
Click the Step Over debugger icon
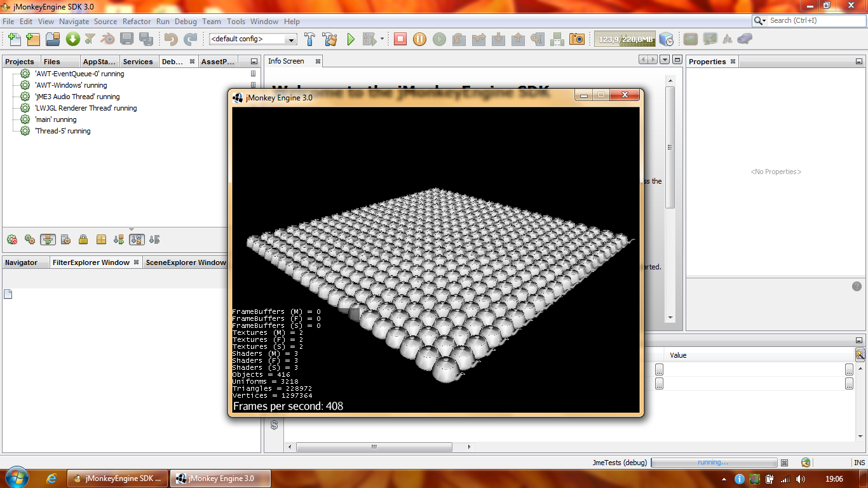[459, 39]
